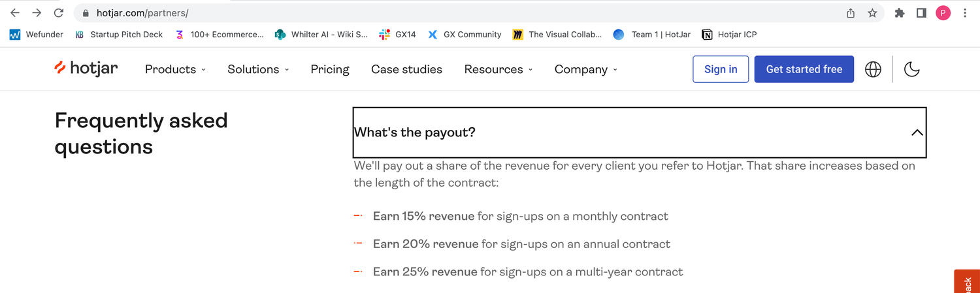Click the address bar showing hotjar.com/partners/
Screen dimensions: 980x293
tap(457, 13)
